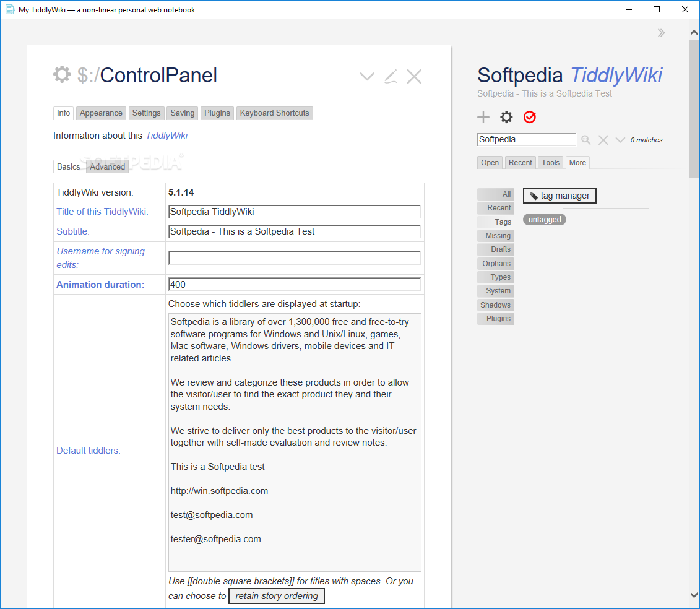Click retain story ordering button
Screen dimensions: 700x609
tap(276, 596)
